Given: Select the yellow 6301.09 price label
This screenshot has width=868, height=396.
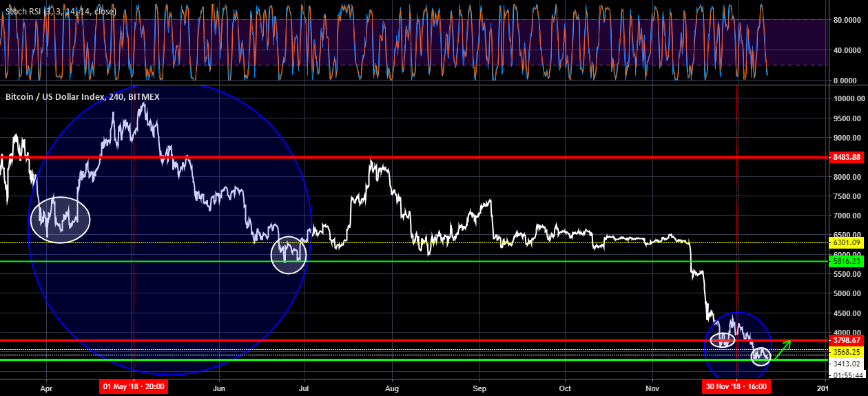Looking at the screenshot, I should point(846,243).
